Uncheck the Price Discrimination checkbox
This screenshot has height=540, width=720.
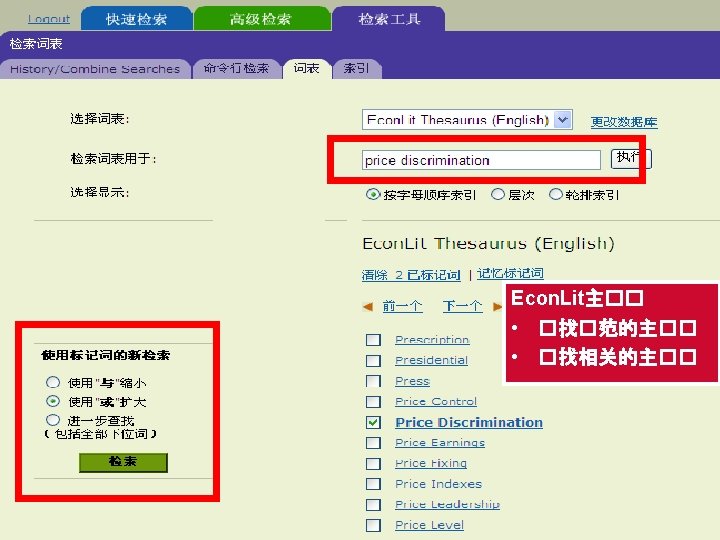[x=373, y=422]
